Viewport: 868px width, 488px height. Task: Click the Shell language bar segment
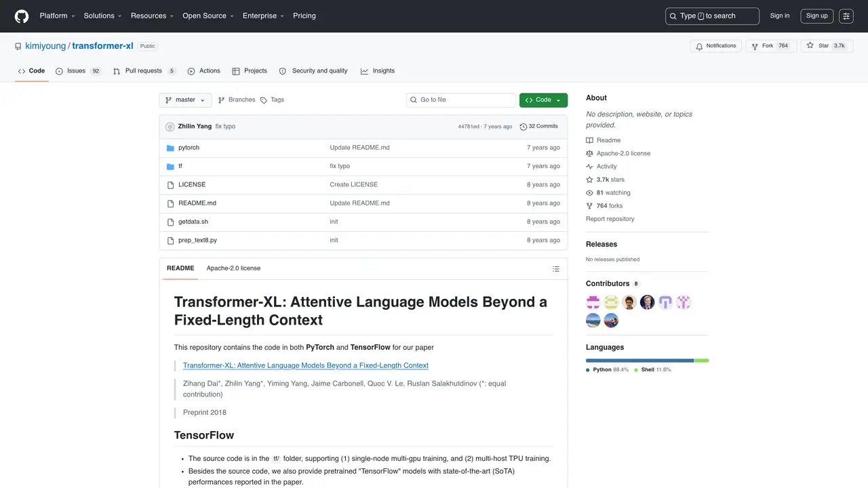(x=702, y=361)
